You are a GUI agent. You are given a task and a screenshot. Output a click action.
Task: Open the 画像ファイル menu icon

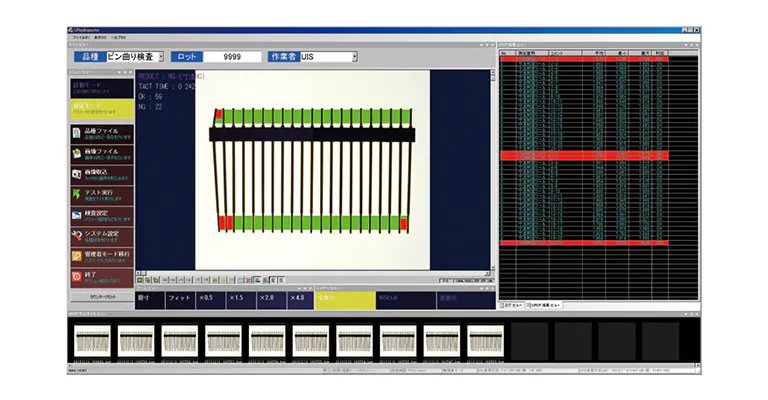78,155
